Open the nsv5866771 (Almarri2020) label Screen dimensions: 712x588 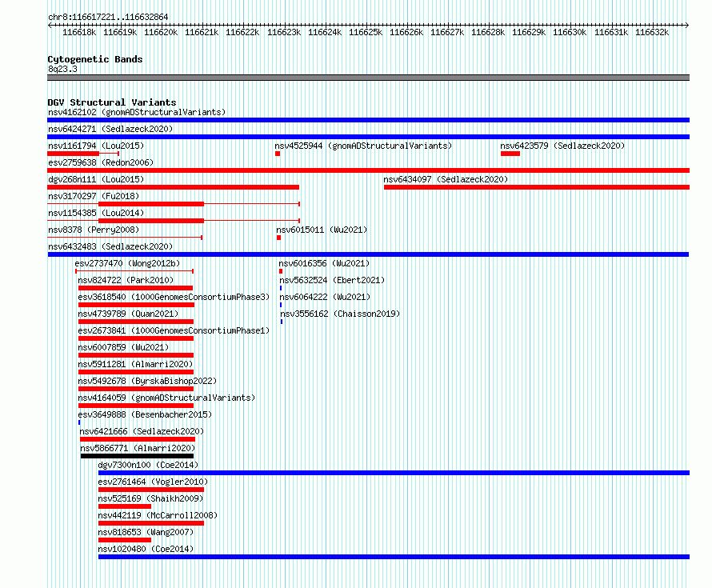point(138,448)
